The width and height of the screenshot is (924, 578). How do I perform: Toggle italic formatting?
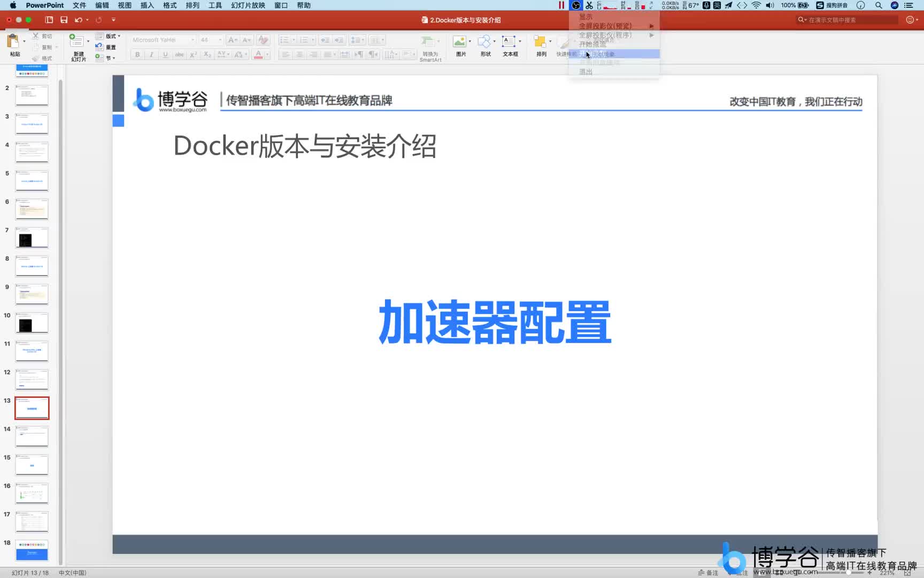tap(151, 55)
